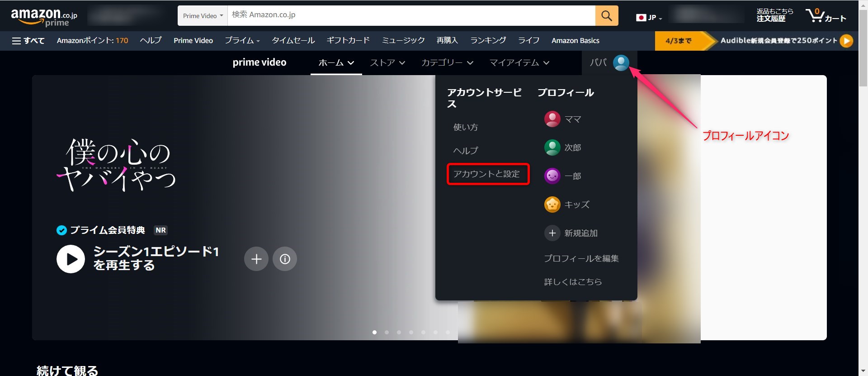The height and width of the screenshot is (376, 868).
Task: Select the 一郎 profile avatar
Action: click(552, 176)
